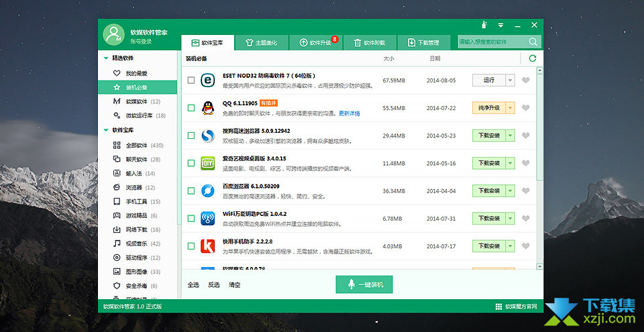644x332 pixels.
Task: Collapse the 精选软件 section
Action: pos(107,58)
